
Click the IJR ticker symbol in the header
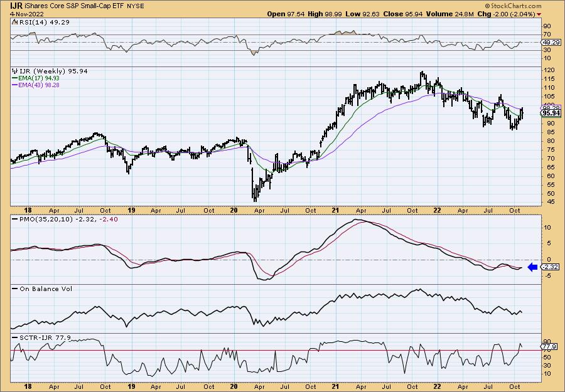(x=17, y=6)
